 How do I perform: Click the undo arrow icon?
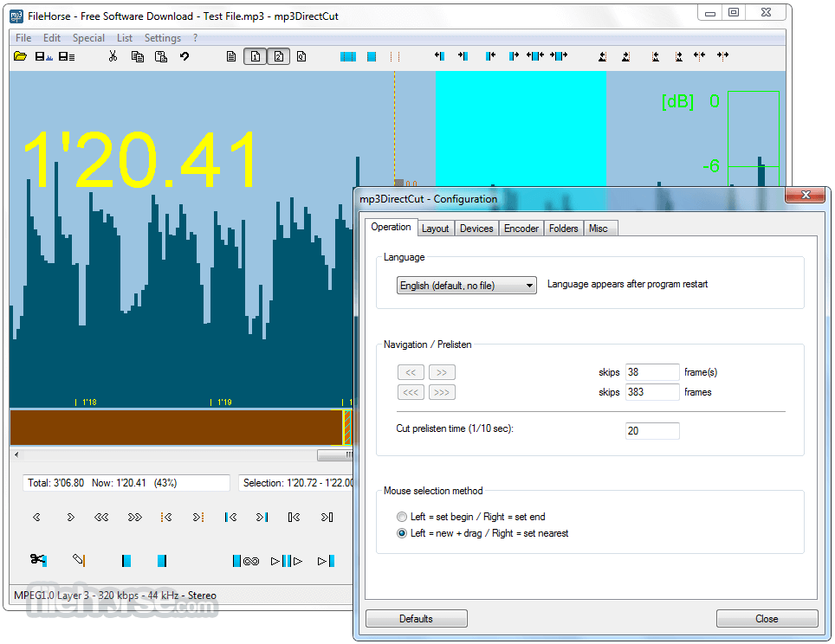click(x=184, y=56)
